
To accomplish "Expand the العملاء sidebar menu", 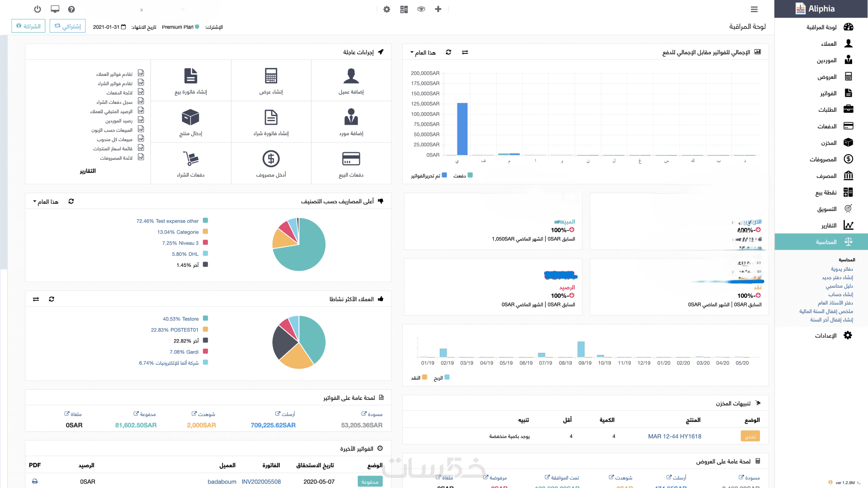I will 837,43.
